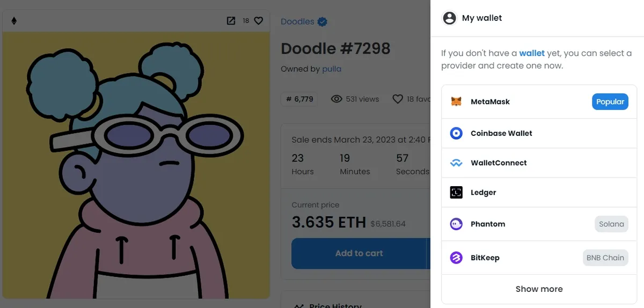Image resolution: width=644 pixels, height=308 pixels.
Task: Click the BitKeep logo icon
Action: tap(456, 258)
